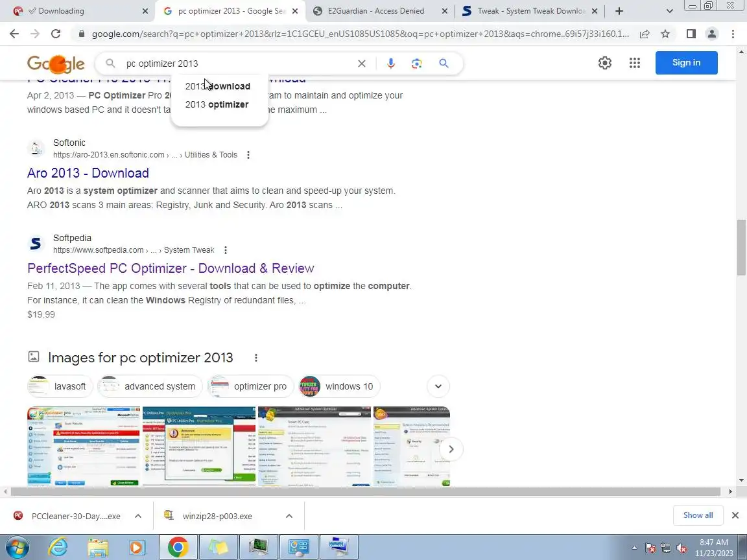747x560 pixels.
Task: Open more options for Softpedia result
Action: point(226,250)
